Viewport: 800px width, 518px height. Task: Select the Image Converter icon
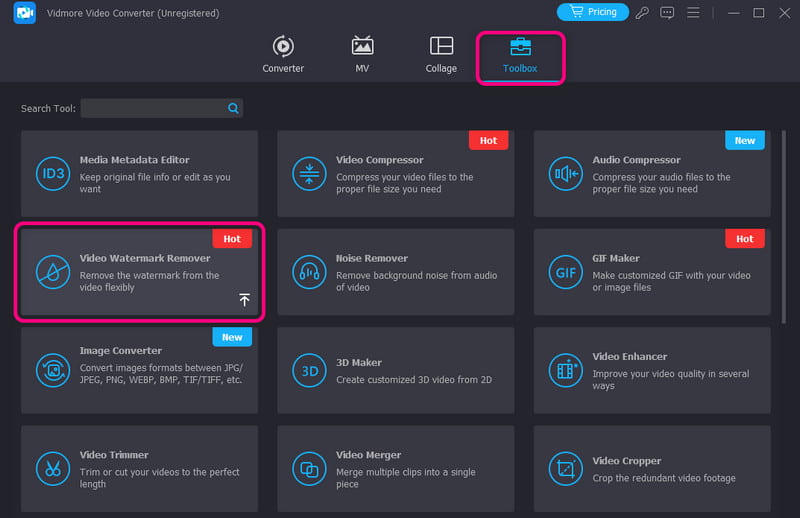click(x=52, y=370)
